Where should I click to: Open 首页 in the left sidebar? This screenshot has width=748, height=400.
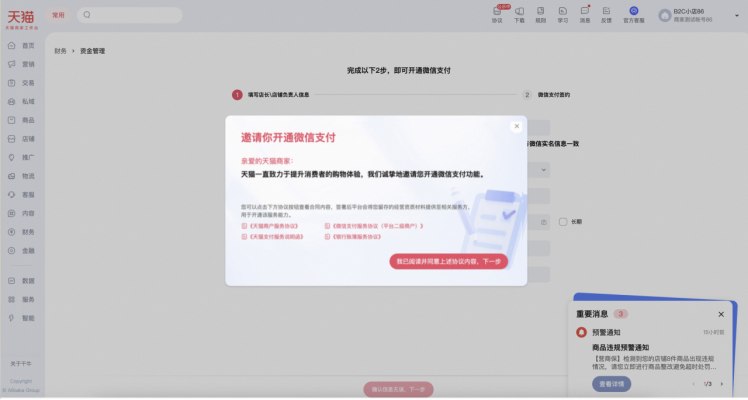coord(21,46)
